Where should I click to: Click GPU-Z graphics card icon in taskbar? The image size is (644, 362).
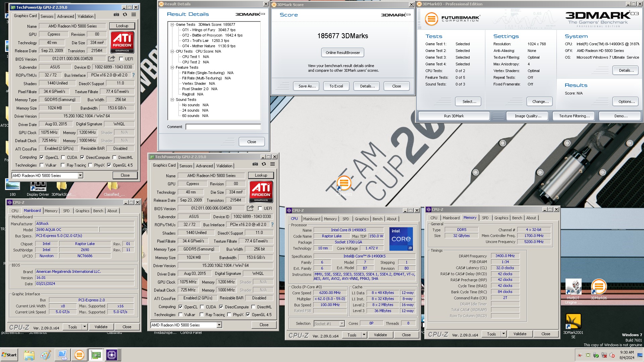[x=96, y=355]
